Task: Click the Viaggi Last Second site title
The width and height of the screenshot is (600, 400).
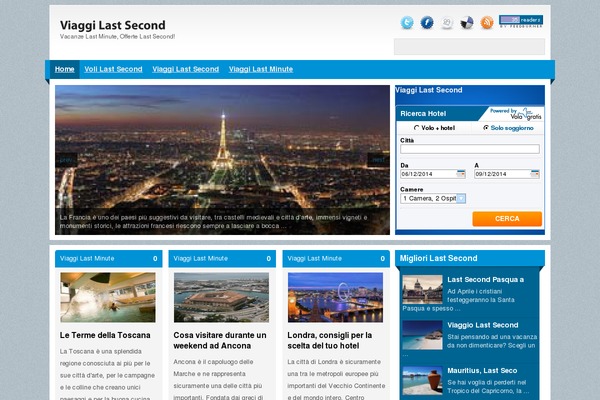Action: [x=112, y=25]
